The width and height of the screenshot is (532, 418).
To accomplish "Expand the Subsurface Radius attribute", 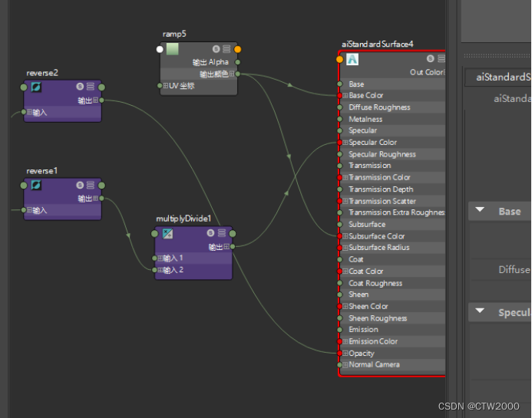I will point(345,248).
